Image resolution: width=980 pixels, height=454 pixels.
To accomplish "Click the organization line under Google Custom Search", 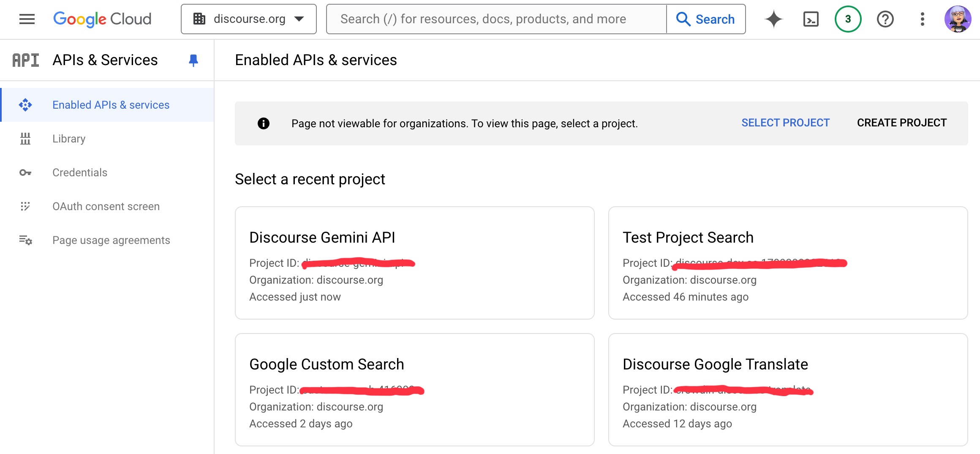I will 316,407.
